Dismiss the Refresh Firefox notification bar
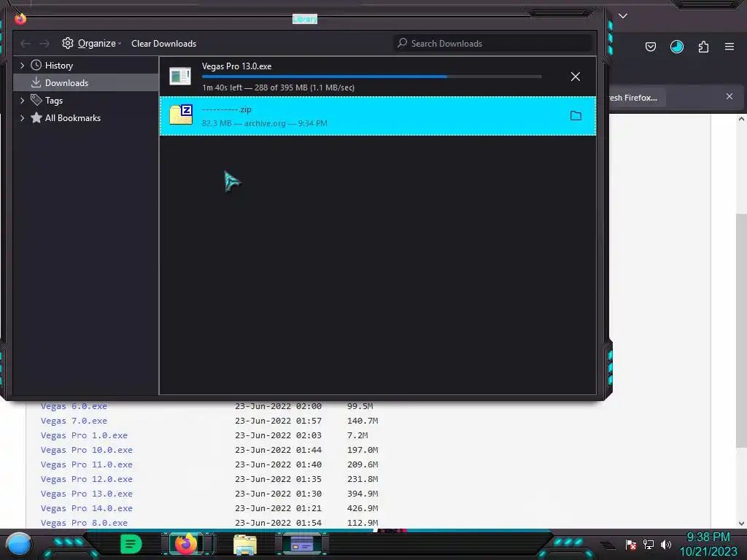This screenshot has height=560, width=747. coord(729,96)
